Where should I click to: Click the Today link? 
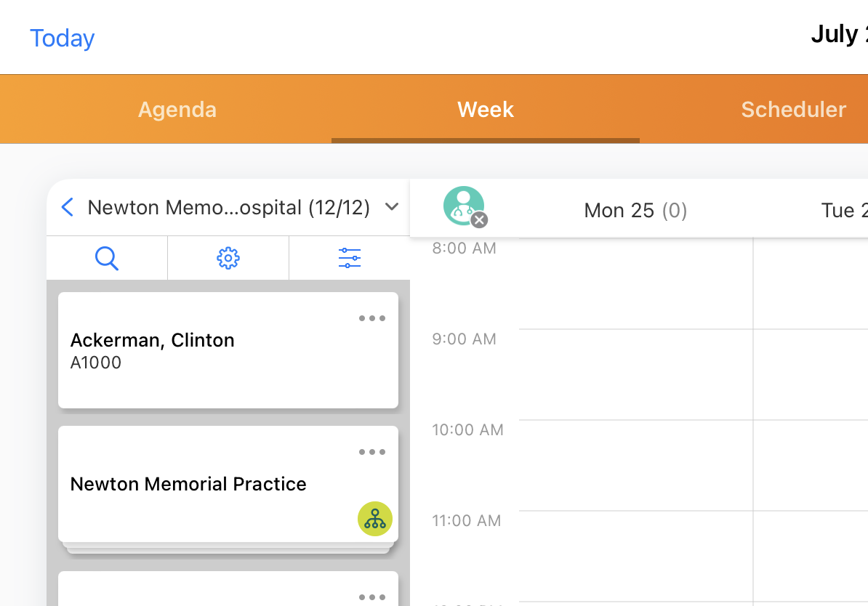click(63, 38)
